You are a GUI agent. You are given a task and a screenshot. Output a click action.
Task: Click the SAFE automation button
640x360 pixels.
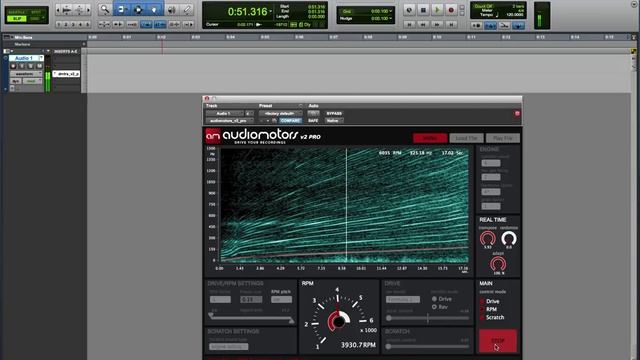click(x=313, y=121)
